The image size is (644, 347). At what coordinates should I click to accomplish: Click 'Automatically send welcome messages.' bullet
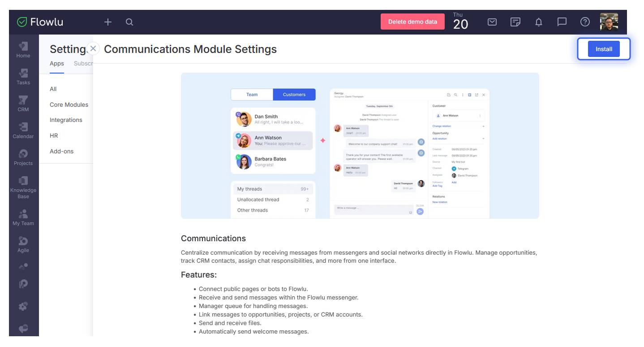click(254, 331)
